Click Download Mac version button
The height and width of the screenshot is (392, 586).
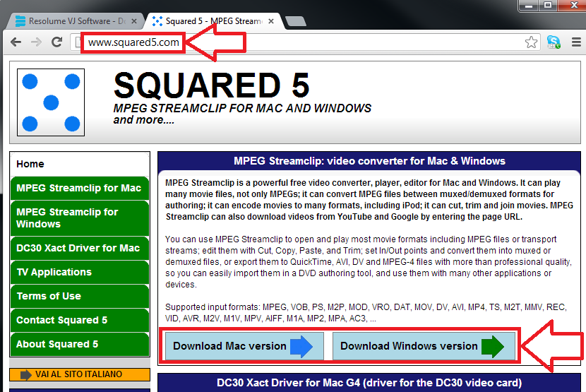click(244, 346)
